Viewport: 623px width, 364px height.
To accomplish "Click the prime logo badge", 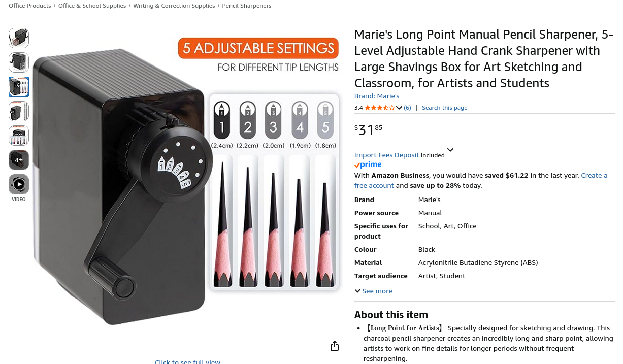I will click(x=368, y=165).
